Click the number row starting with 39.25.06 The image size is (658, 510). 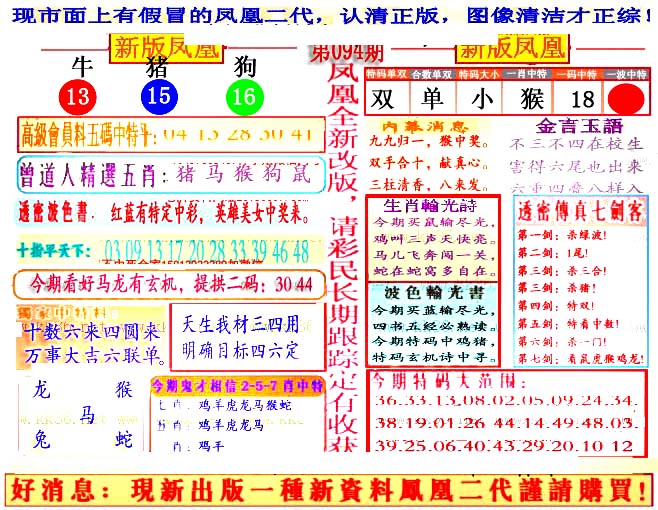click(504, 445)
